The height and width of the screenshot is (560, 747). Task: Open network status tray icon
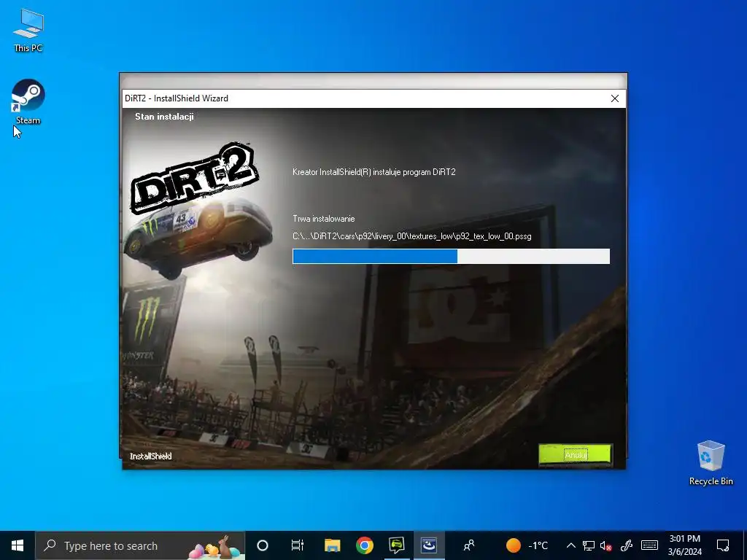(x=589, y=545)
